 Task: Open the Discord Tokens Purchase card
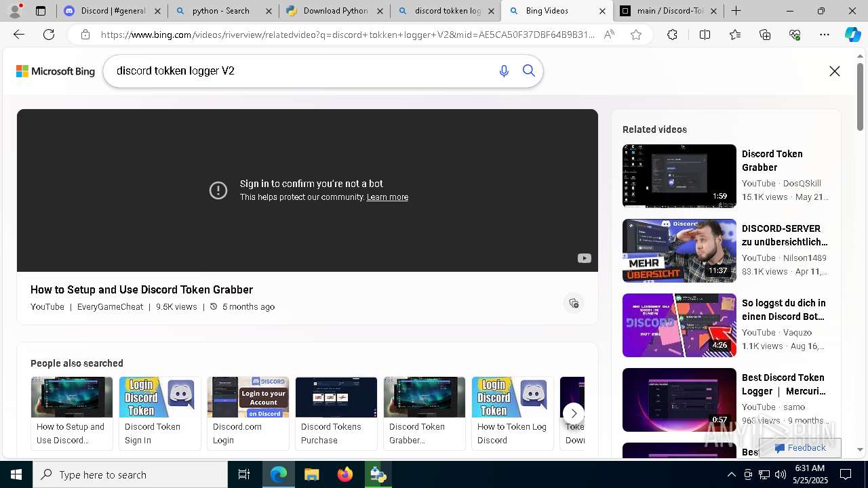pyautogui.click(x=336, y=413)
